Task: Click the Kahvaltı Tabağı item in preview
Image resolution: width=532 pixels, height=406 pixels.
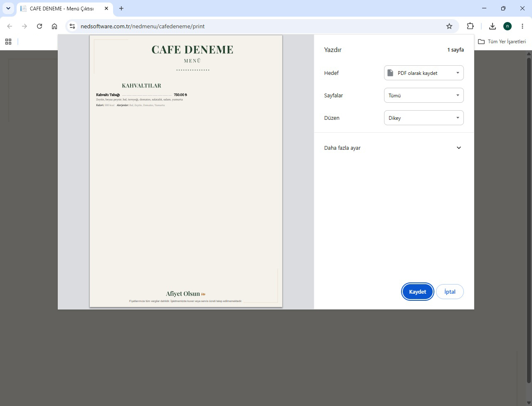Action: pyautogui.click(x=108, y=95)
